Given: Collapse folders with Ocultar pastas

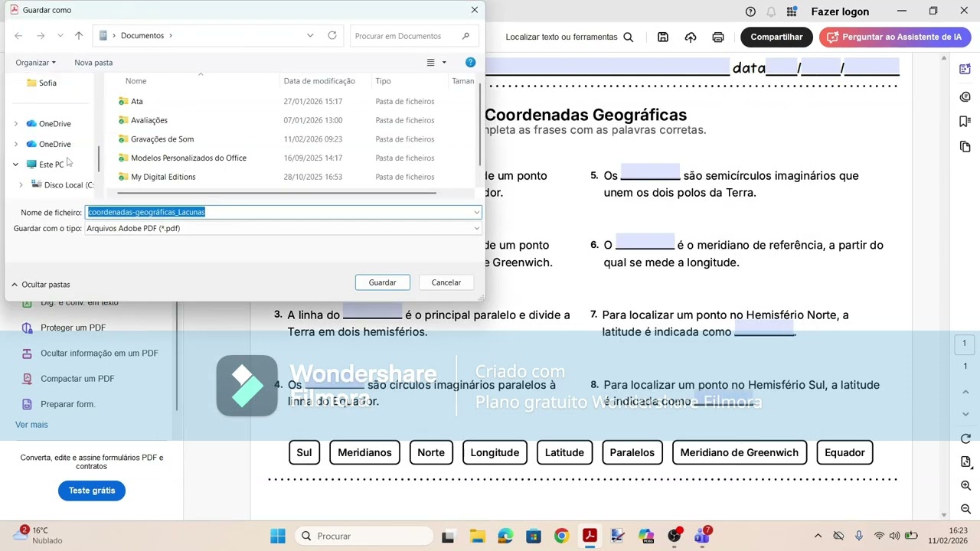Looking at the screenshot, I should click(x=41, y=285).
